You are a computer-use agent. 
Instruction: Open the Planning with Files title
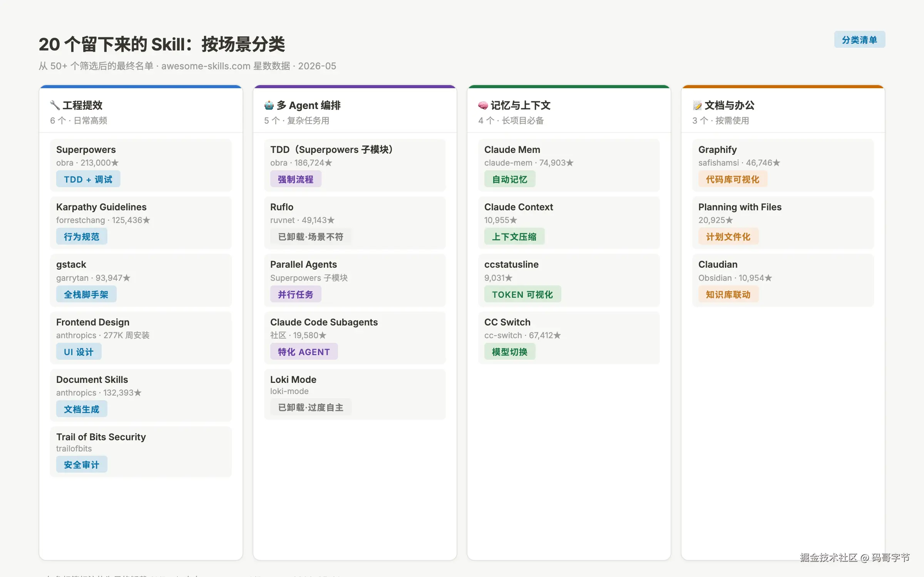(x=740, y=207)
